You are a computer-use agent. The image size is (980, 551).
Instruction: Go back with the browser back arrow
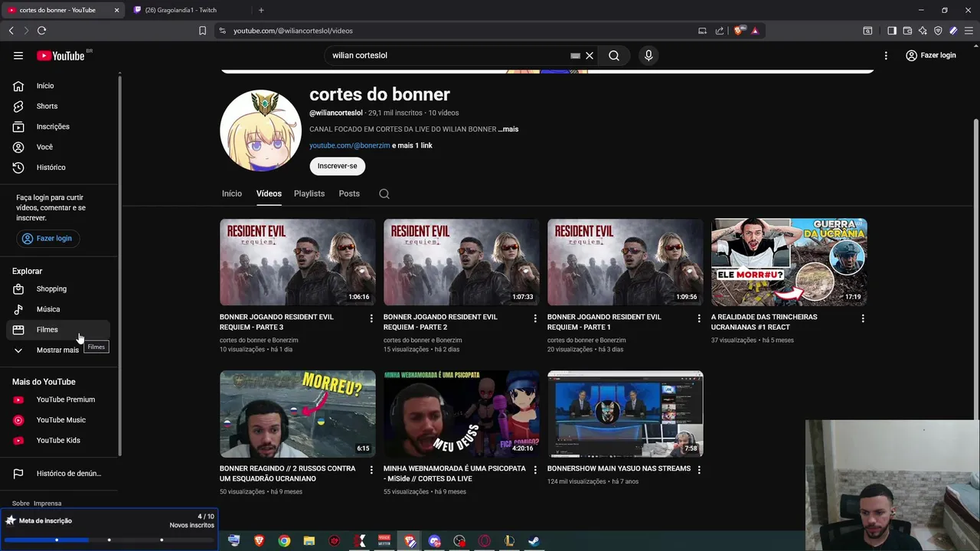(11, 31)
